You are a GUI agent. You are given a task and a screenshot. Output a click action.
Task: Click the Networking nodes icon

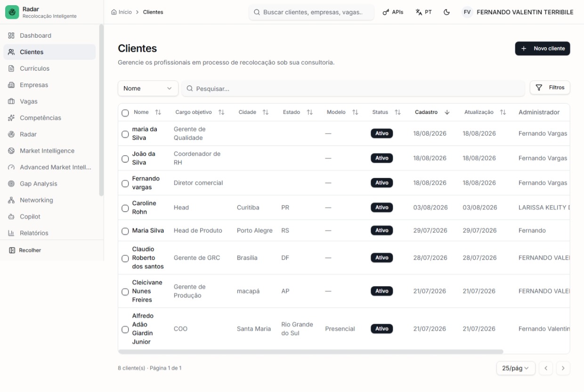click(11, 200)
